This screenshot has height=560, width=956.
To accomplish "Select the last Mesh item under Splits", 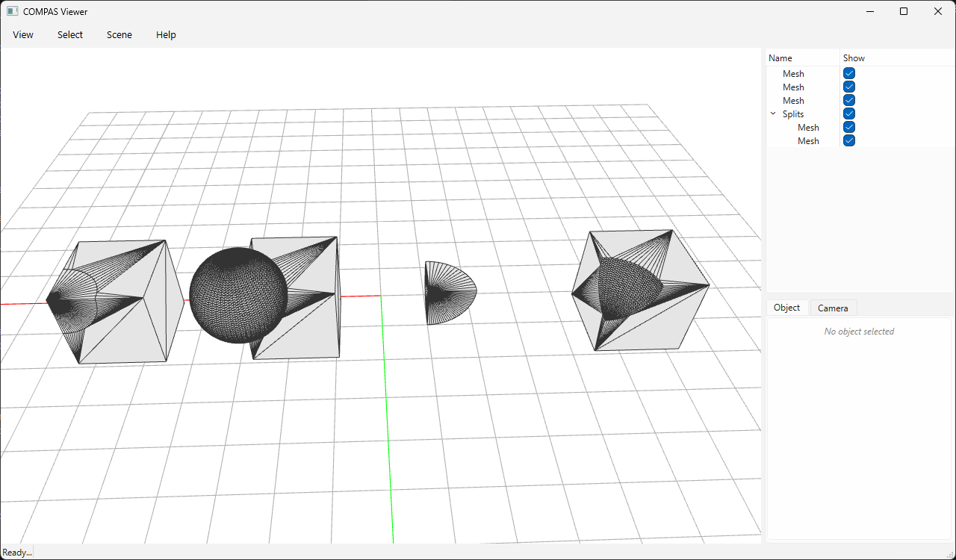I will click(x=808, y=141).
